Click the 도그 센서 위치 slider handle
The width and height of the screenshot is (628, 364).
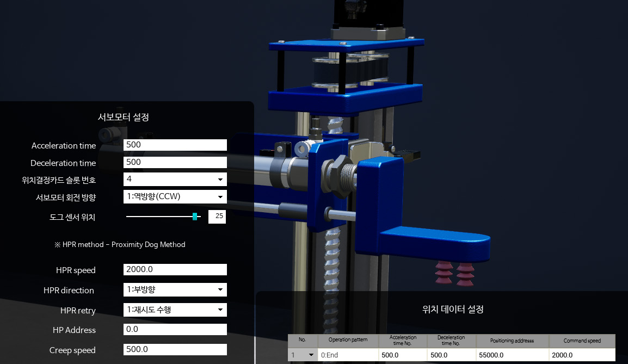click(x=195, y=216)
